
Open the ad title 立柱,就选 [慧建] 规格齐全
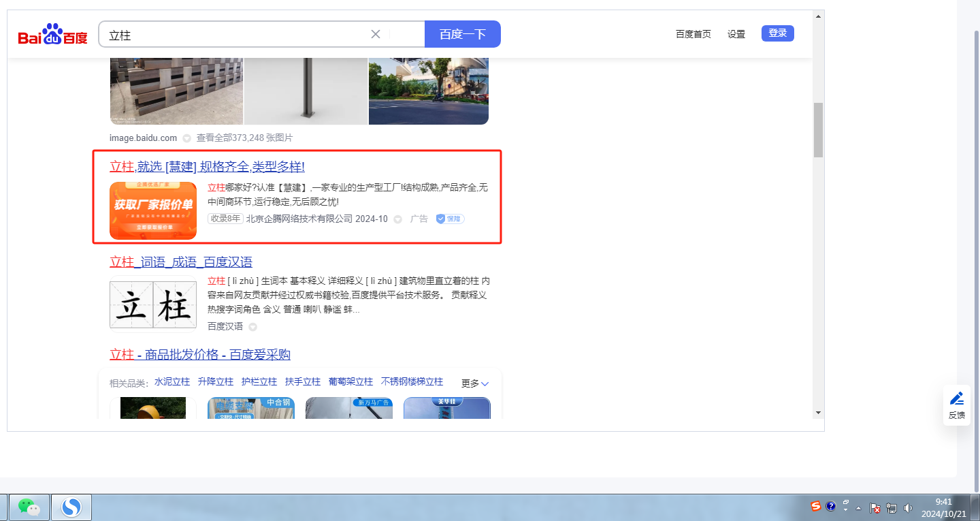pos(207,167)
